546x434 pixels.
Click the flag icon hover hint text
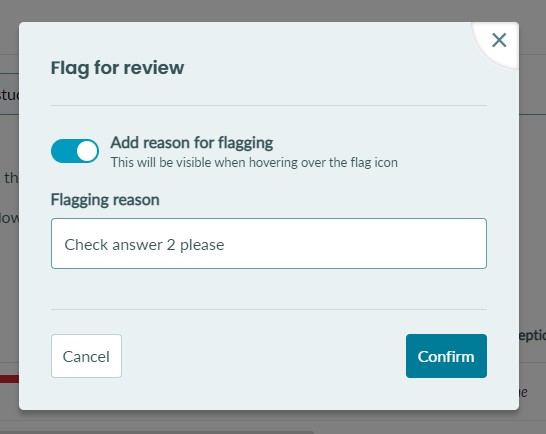click(254, 163)
